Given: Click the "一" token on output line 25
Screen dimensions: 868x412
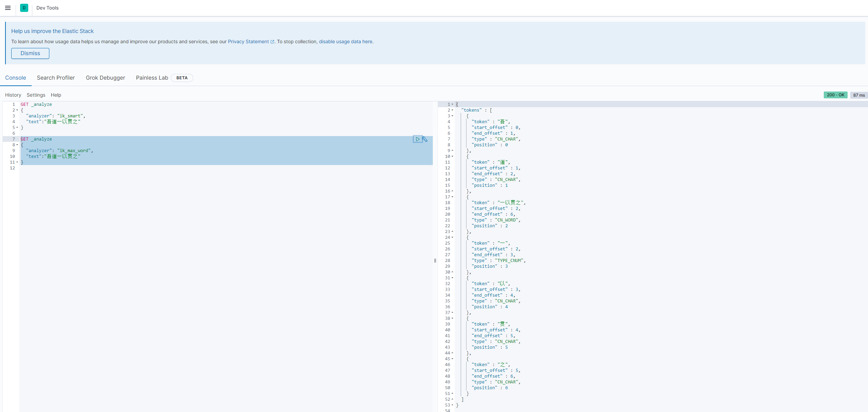Looking at the screenshot, I should click(x=503, y=243).
